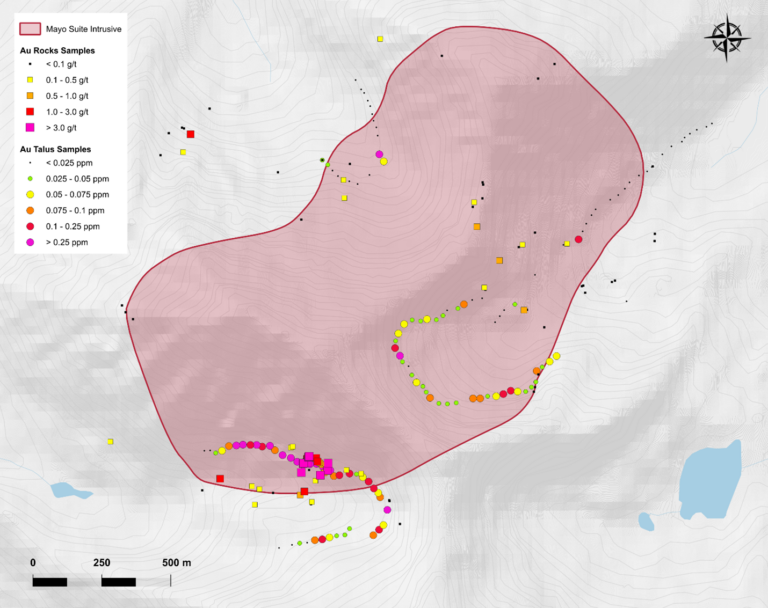This screenshot has height=608, width=768.
Task: Click the "Au Talus Samples" legend heading
Action: coord(56,149)
